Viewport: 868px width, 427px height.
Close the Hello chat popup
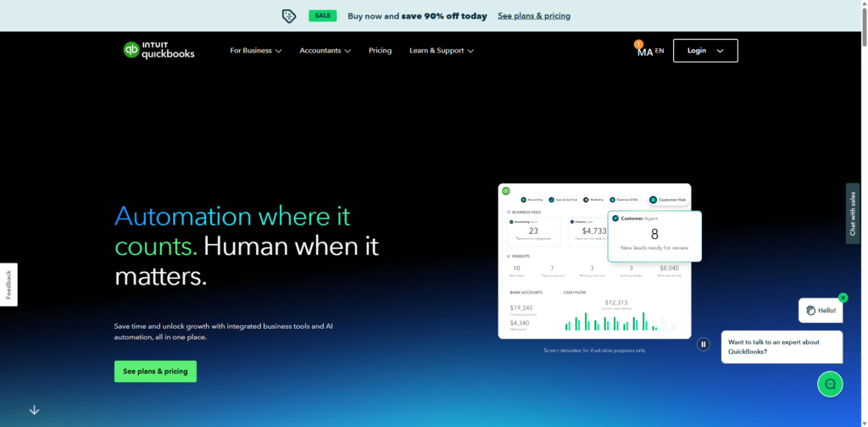pos(843,297)
